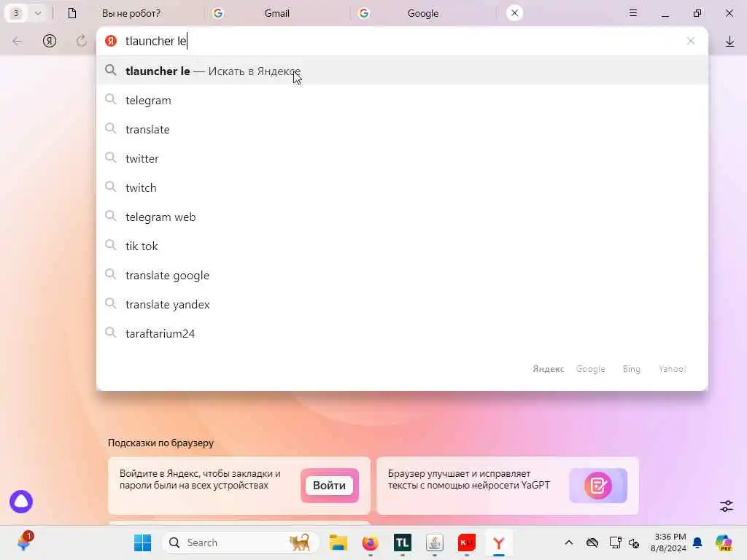Open the clock showing 3:36 PM
The width and height of the screenshot is (747, 560).
669,542
